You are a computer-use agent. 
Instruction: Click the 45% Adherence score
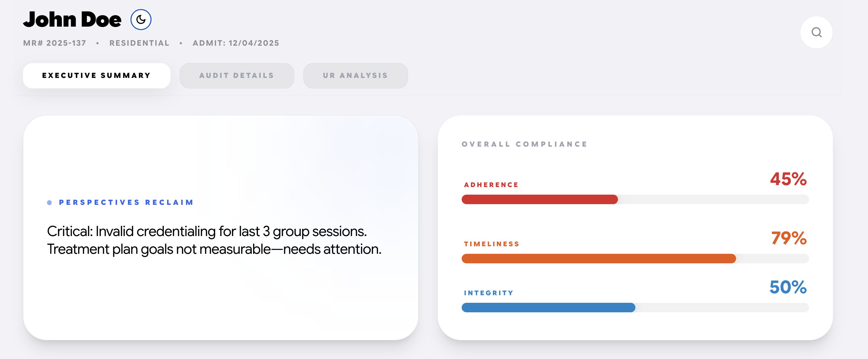pyautogui.click(x=788, y=179)
